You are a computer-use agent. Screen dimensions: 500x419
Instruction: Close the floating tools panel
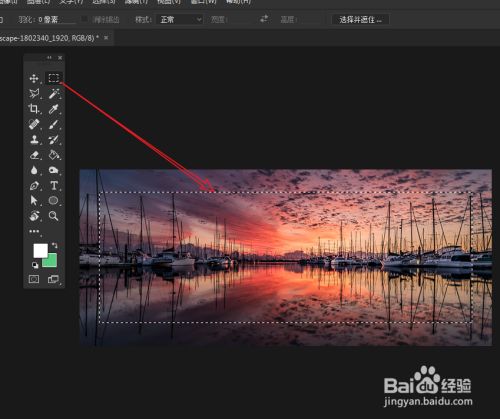point(60,58)
